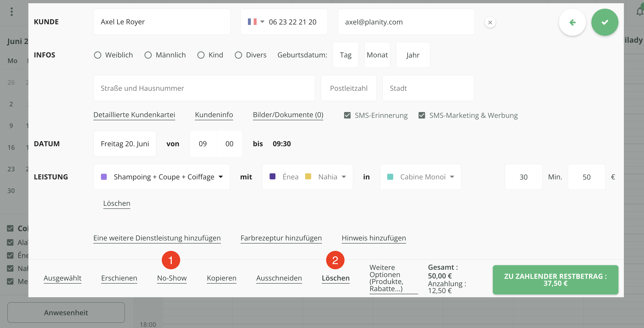Expand the Shampoing + Coupe + Coiffage dropdown
Image resolution: width=644 pixels, height=328 pixels.
coord(220,177)
